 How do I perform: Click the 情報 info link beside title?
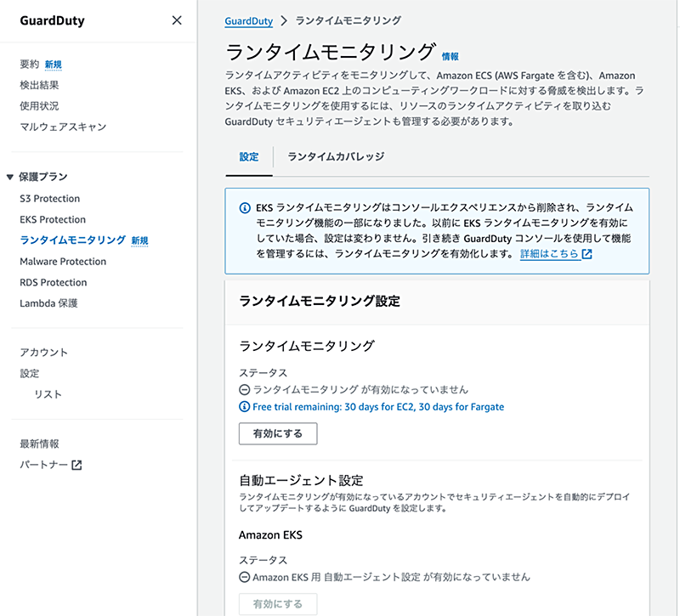click(x=450, y=57)
